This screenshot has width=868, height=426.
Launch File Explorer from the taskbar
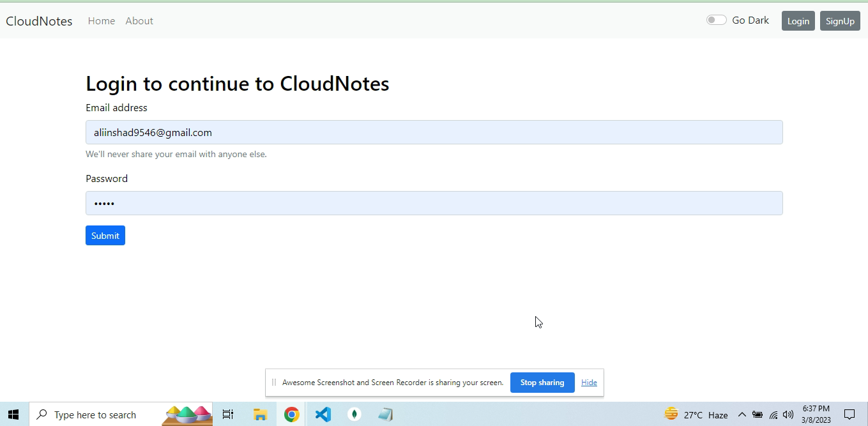click(x=260, y=415)
